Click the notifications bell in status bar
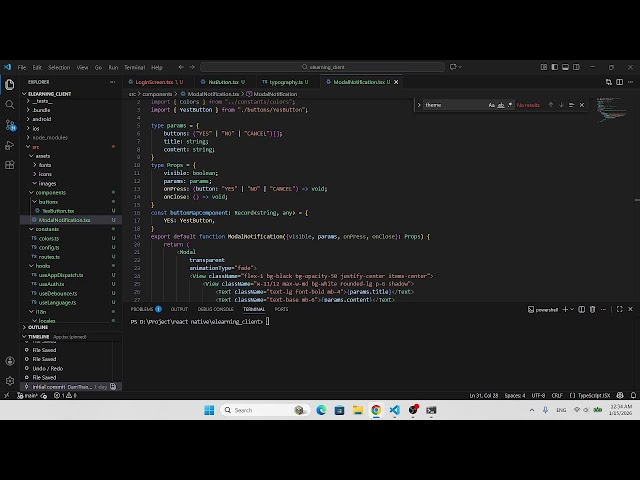This screenshot has width=640, height=480. click(x=633, y=395)
